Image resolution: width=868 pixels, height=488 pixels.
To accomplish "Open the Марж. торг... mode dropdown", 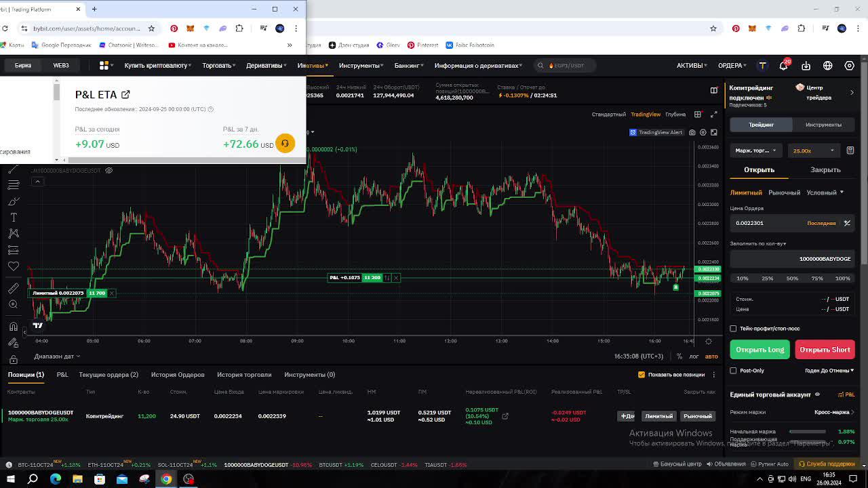I will click(x=757, y=150).
